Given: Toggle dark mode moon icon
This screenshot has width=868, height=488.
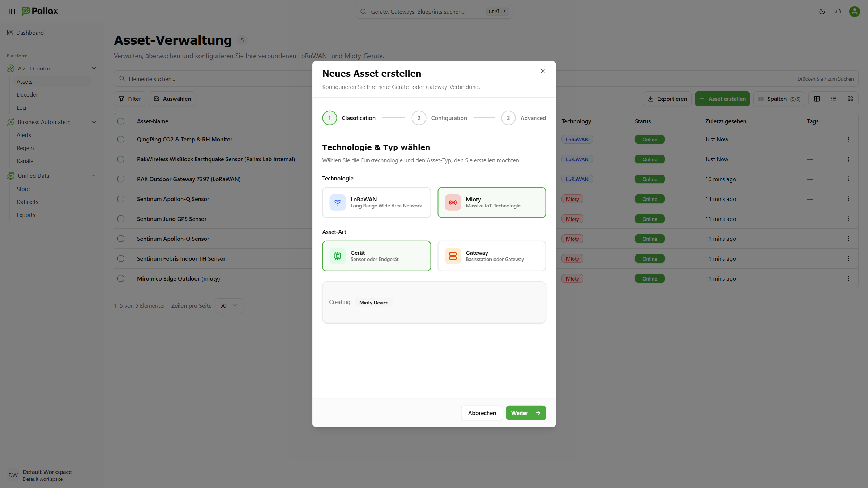Looking at the screenshot, I should 822,12.
